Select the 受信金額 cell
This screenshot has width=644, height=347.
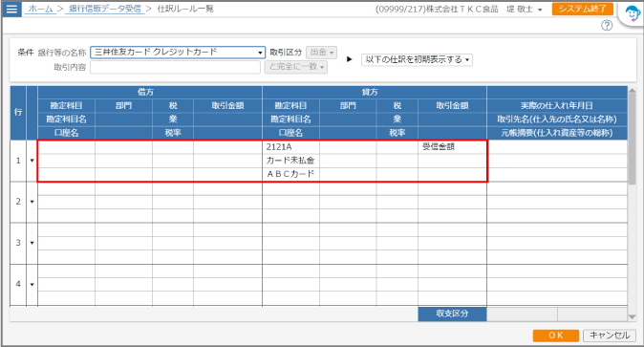452,147
